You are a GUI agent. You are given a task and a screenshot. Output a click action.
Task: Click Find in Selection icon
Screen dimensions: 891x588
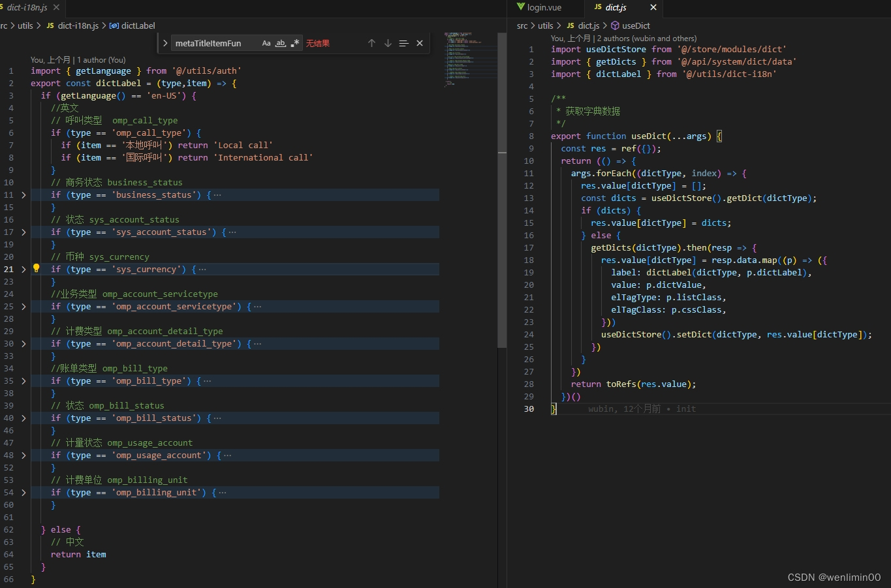coord(403,43)
